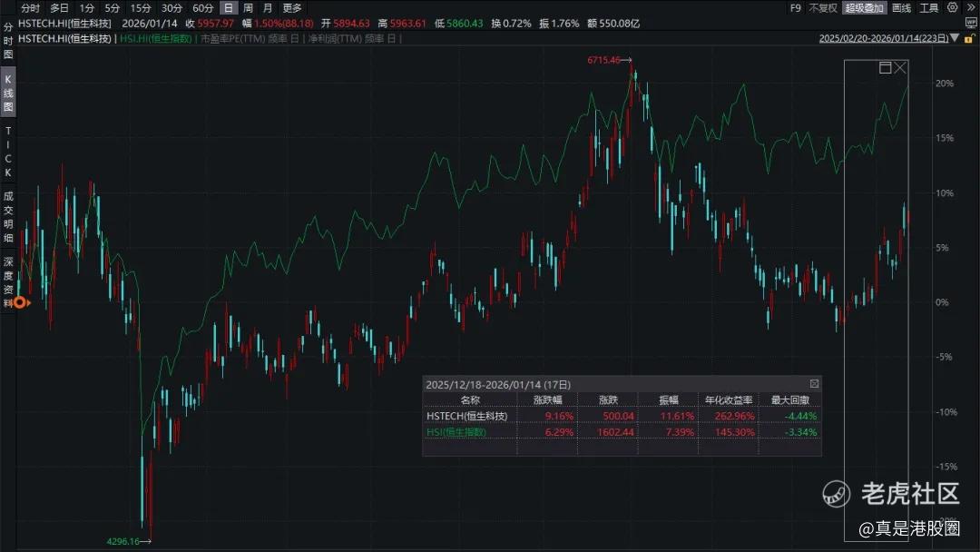
Task: Open the 不复权 adjustment dropdown
Action: pyautogui.click(x=822, y=7)
